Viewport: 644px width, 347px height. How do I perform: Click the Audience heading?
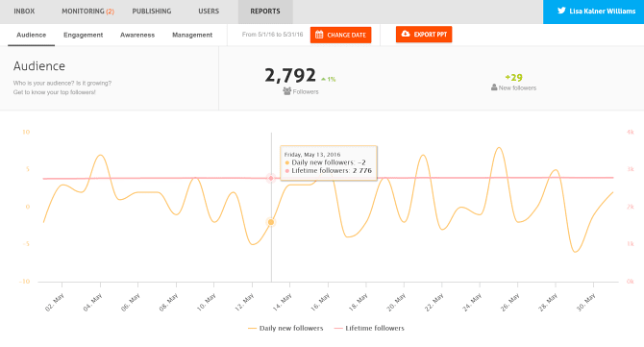click(x=39, y=66)
